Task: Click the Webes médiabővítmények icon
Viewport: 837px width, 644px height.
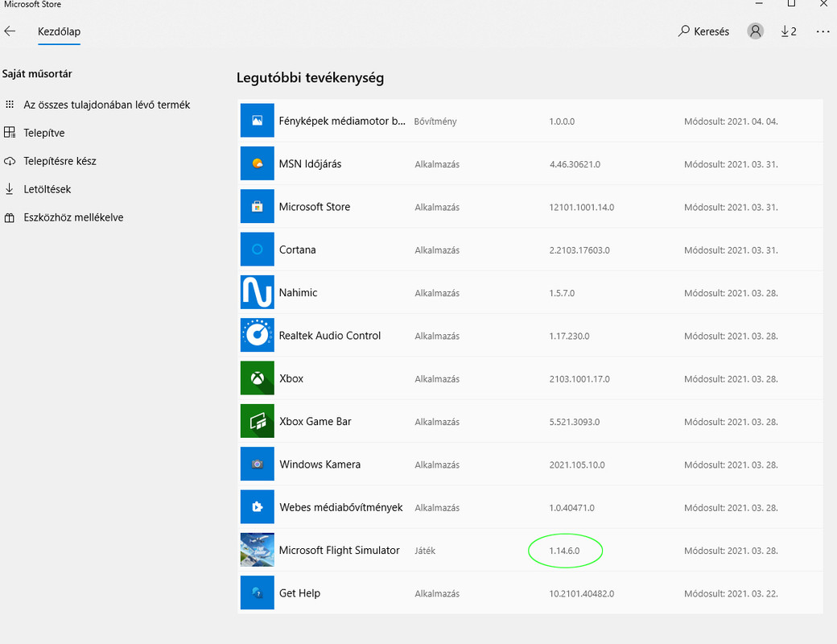Action: point(258,507)
